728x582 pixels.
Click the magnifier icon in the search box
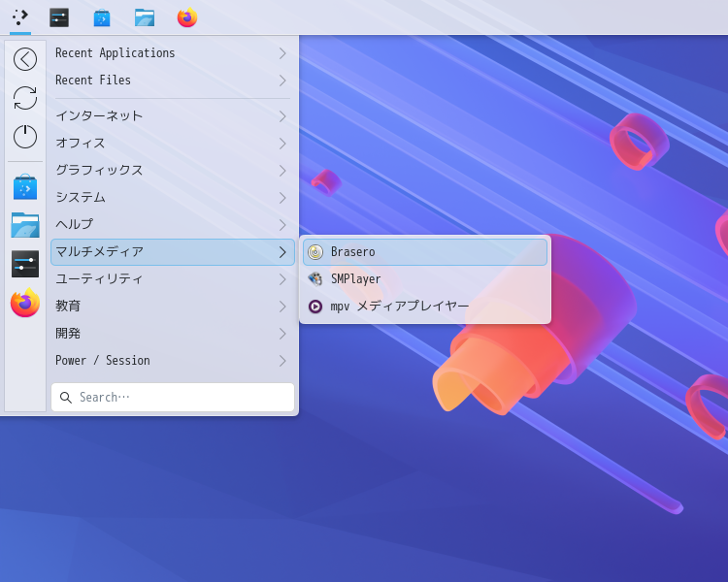click(66, 398)
